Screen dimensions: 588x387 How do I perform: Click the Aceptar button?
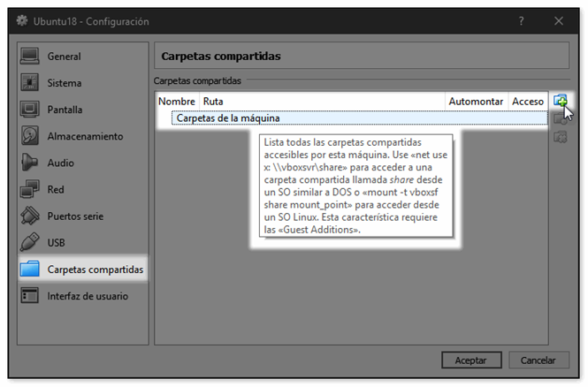click(471, 360)
